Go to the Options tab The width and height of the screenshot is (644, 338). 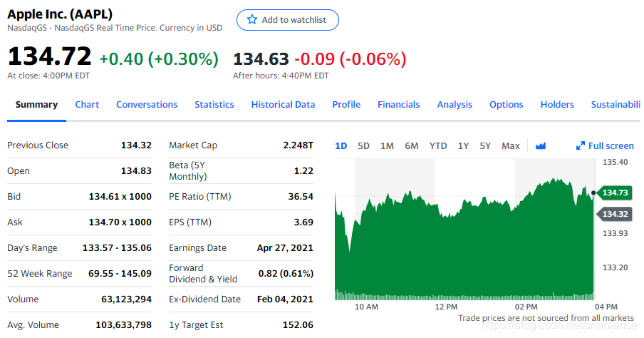pyautogui.click(x=506, y=104)
